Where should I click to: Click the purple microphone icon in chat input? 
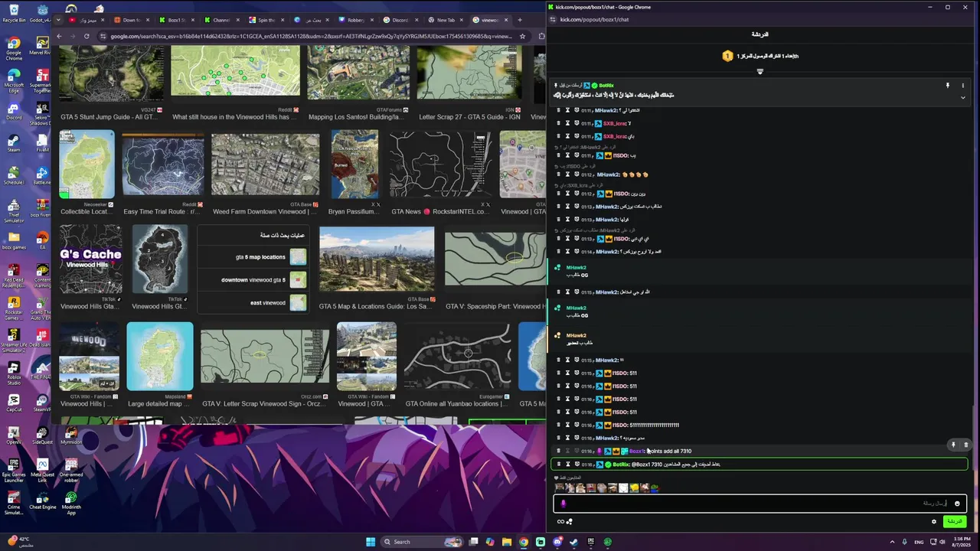[563, 504]
